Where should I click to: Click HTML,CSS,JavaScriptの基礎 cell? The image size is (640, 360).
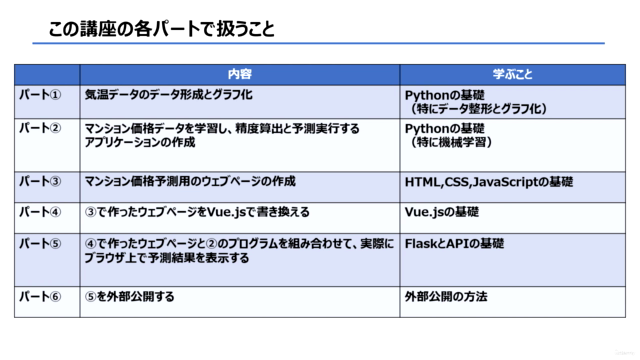513,187
